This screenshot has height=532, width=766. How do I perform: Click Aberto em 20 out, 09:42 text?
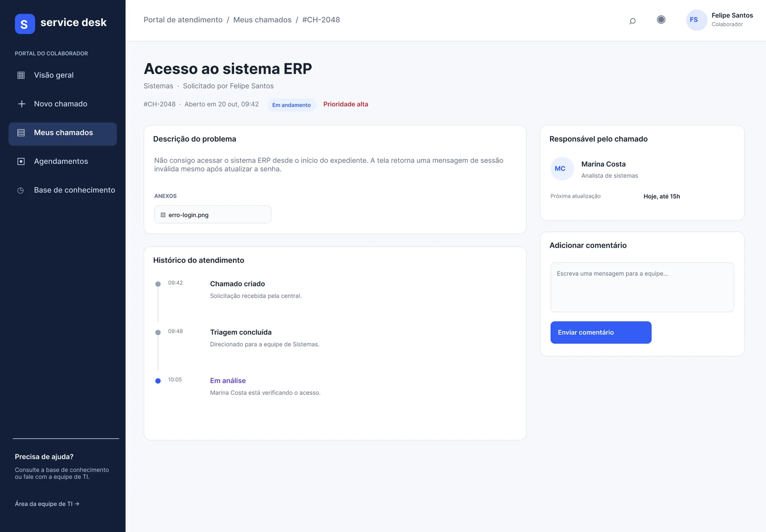(x=222, y=104)
